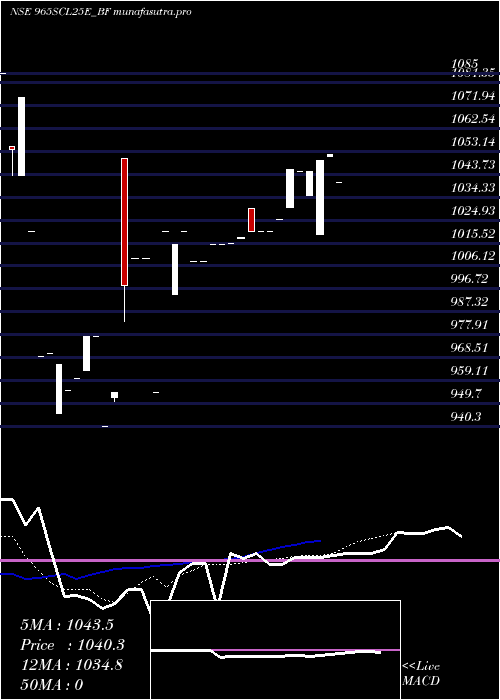Click the 12MA : 1034.8 readout
The image size is (500, 700).
click(72, 665)
